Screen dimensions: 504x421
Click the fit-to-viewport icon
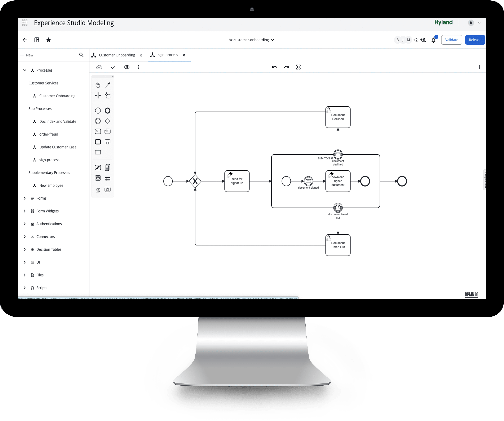[298, 67]
